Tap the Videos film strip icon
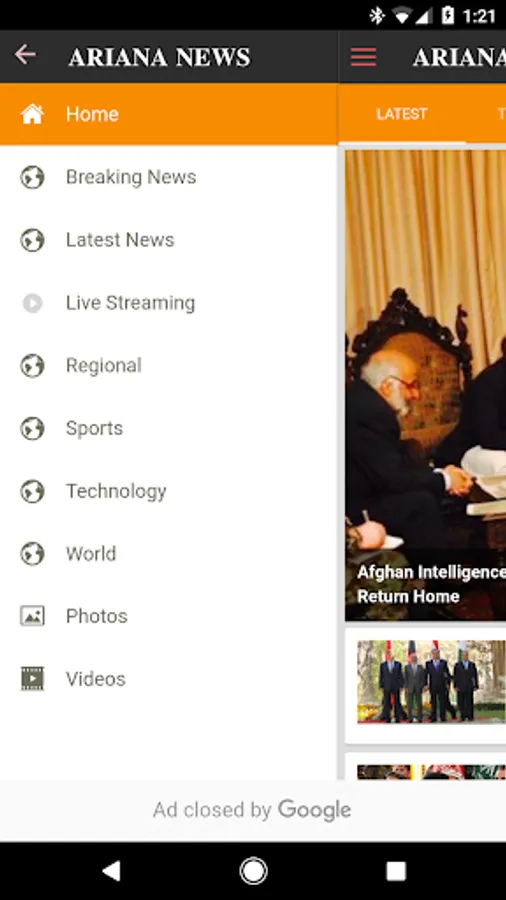Image resolution: width=506 pixels, height=900 pixels. (x=32, y=678)
